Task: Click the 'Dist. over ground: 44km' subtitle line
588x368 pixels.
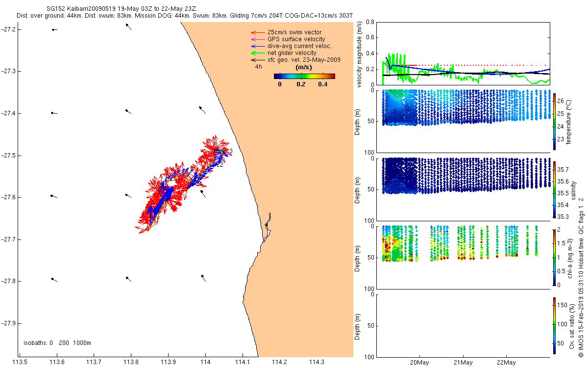Action: coord(185,16)
